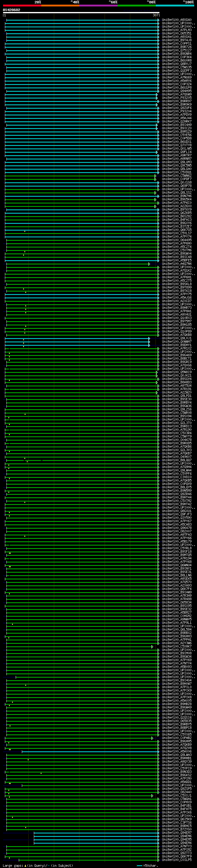
Task: Click the white query sequence bar
Action: point(81,13)
